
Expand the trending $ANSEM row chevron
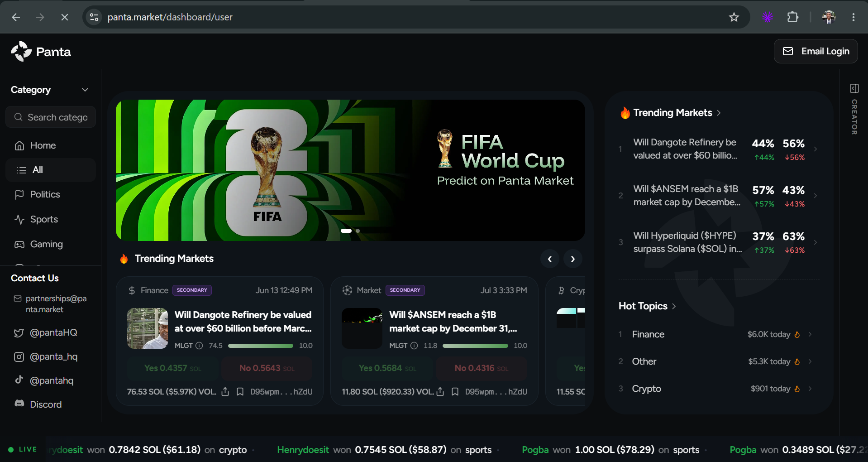[x=816, y=196]
